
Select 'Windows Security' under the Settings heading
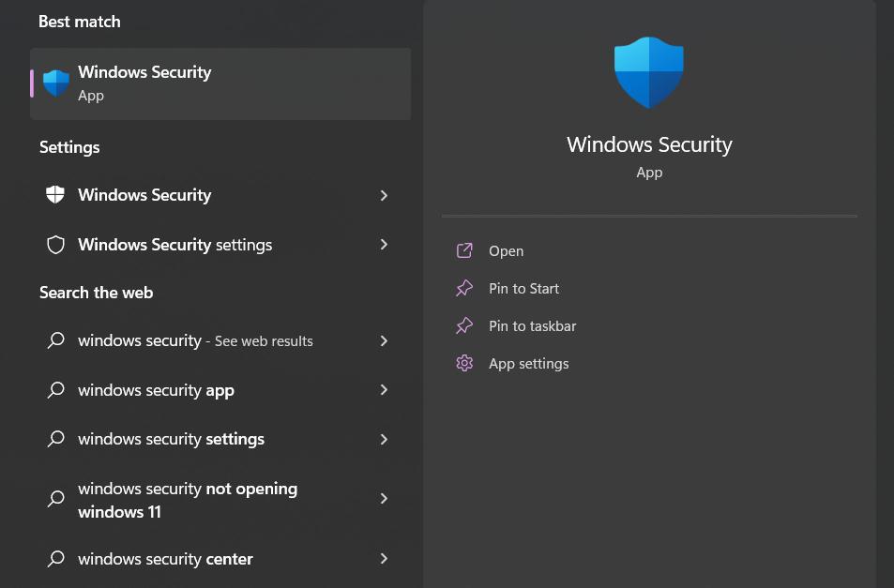[220, 195]
